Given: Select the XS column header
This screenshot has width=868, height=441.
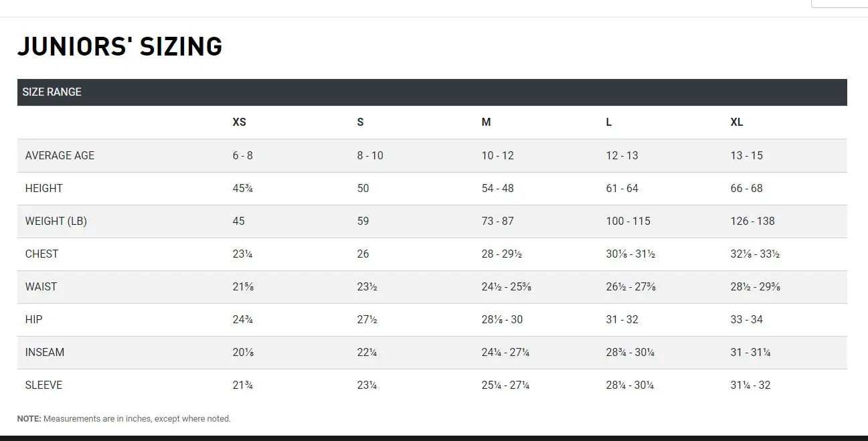Looking at the screenshot, I should pos(239,122).
